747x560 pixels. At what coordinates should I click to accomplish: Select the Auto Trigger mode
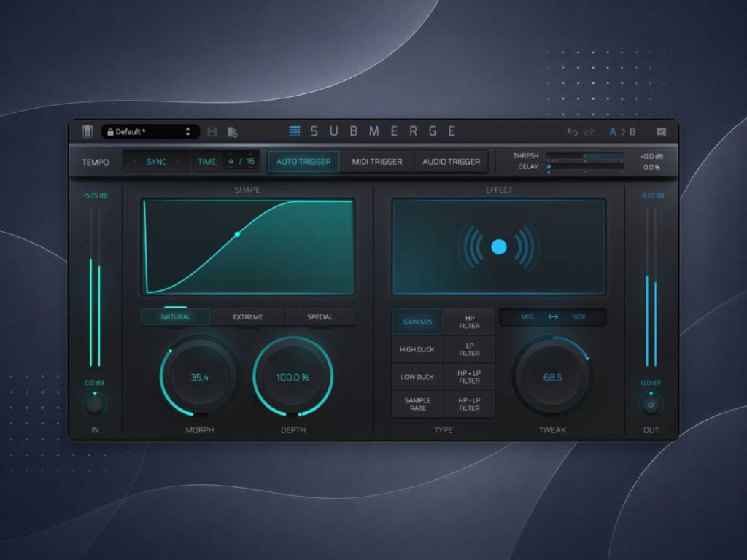pyautogui.click(x=303, y=162)
